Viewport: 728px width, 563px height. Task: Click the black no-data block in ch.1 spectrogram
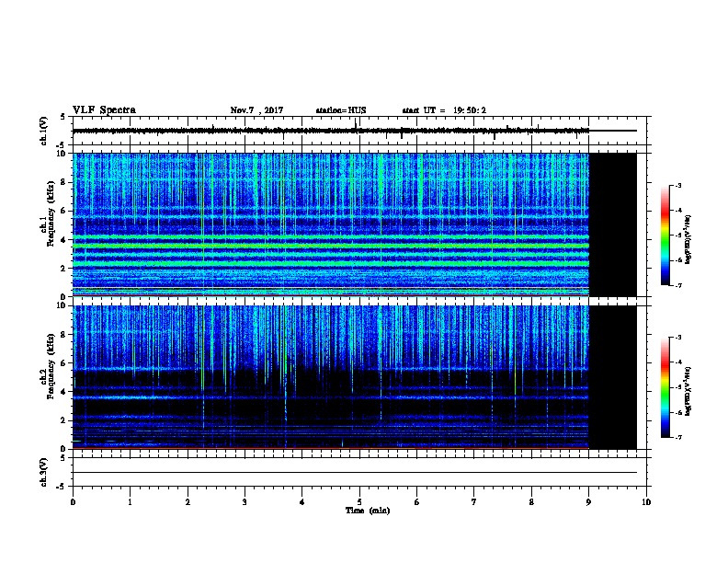point(613,224)
